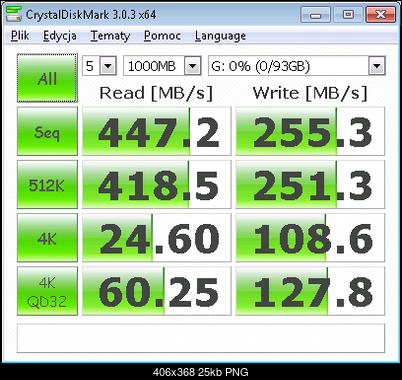Open the Pomoc menu

[162, 36]
